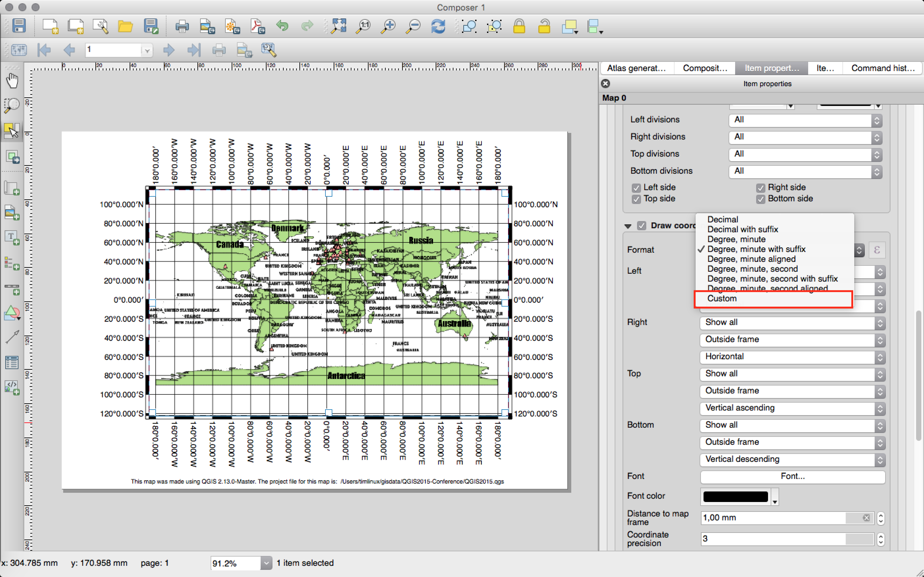Uncheck the Left side checkbox
924x577 pixels.
tap(636, 188)
